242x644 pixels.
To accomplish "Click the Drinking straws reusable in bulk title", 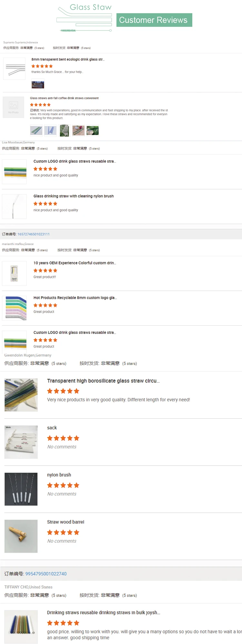I will (x=104, y=613).
